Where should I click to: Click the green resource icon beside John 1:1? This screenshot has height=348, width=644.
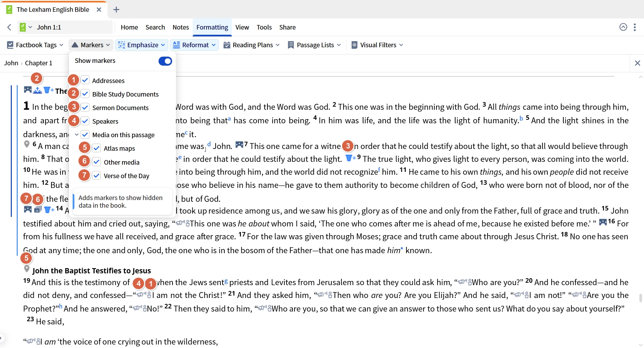tap(23, 27)
